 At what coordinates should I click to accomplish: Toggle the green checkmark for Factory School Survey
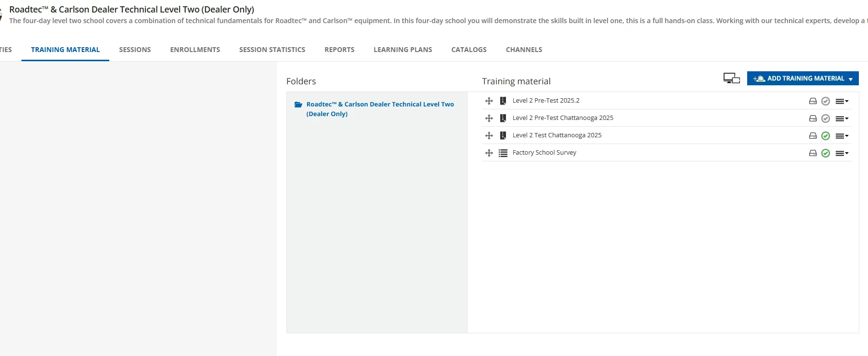[826, 153]
